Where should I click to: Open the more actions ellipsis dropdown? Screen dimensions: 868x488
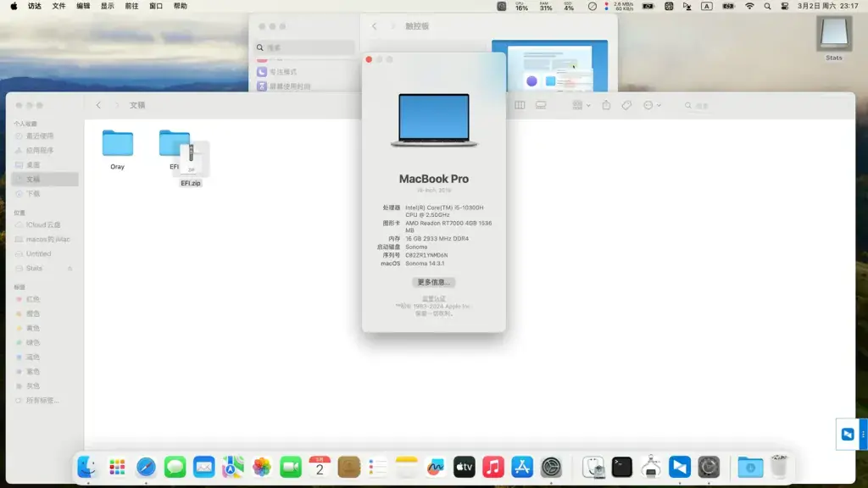pos(652,105)
